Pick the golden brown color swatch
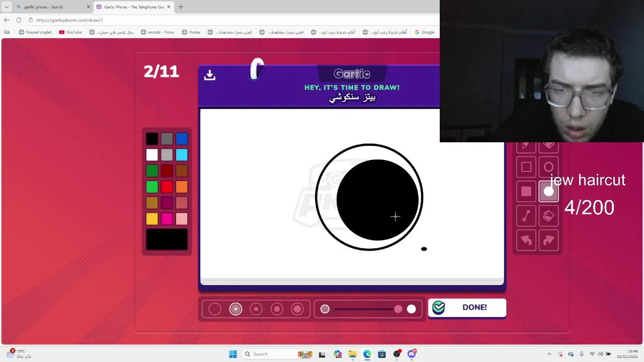This screenshot has width=644, height=362. tap(152, 203)
